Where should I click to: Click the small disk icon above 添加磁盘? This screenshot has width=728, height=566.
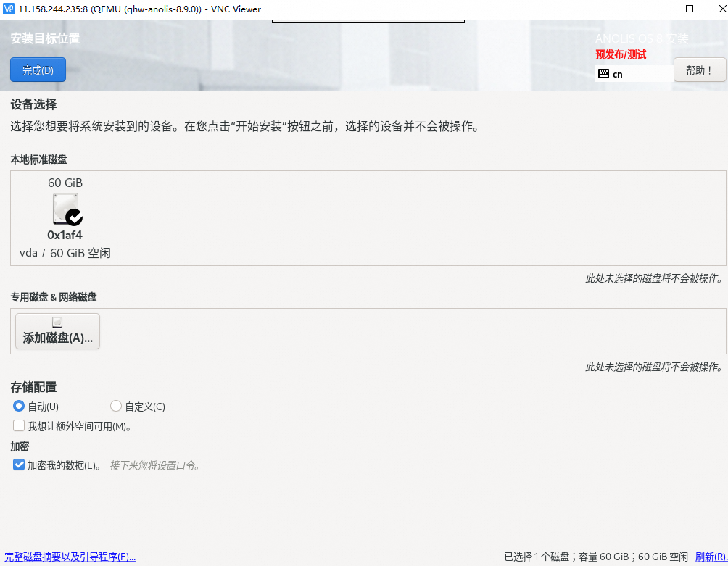point(57,322)
